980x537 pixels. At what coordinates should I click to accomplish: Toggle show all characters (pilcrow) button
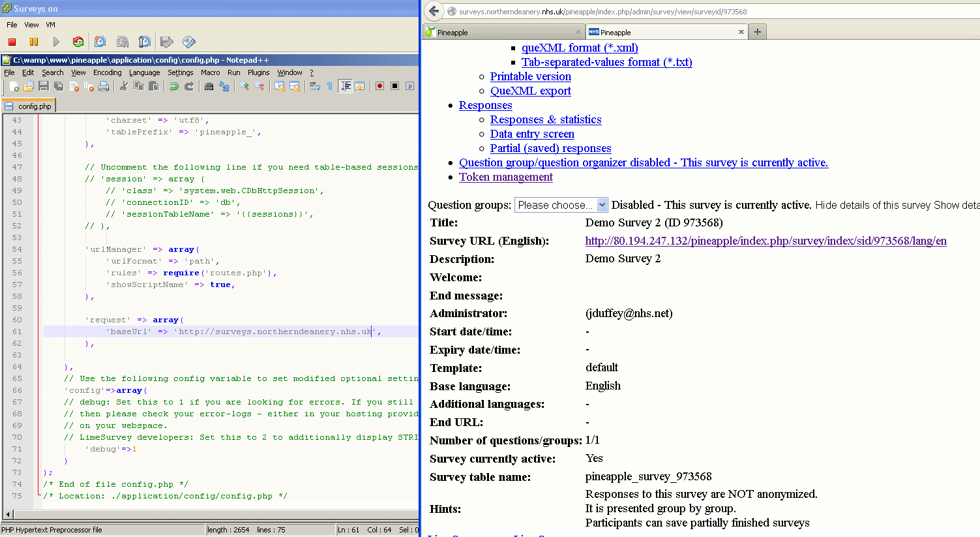329,86
